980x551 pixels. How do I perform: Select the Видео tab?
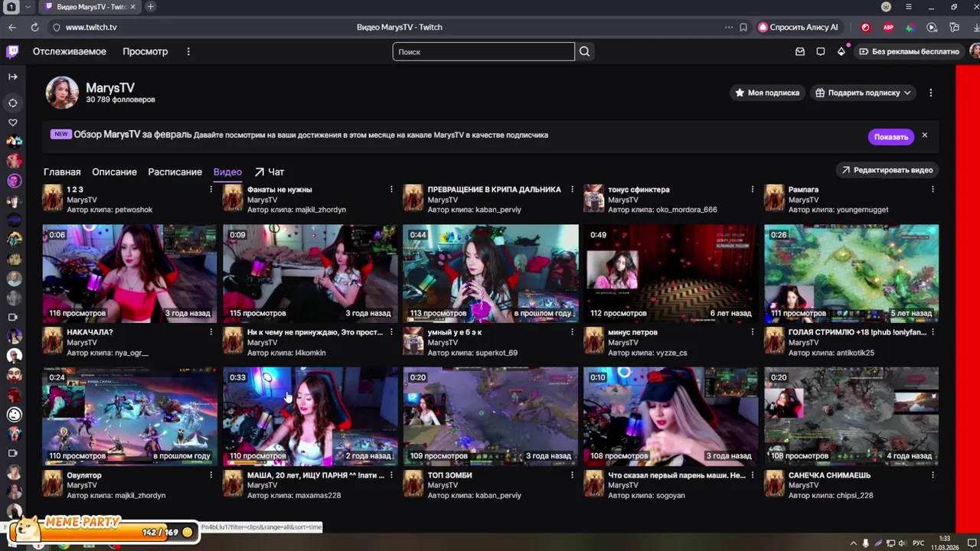click(x=227, y=172)
